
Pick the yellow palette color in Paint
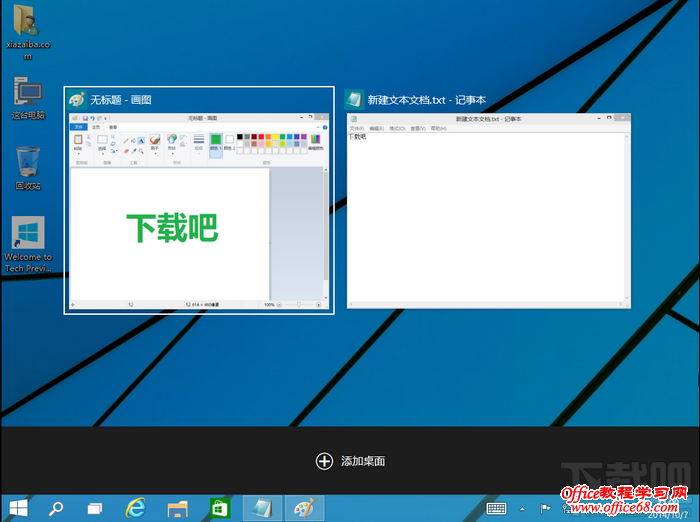click(275, 137)
